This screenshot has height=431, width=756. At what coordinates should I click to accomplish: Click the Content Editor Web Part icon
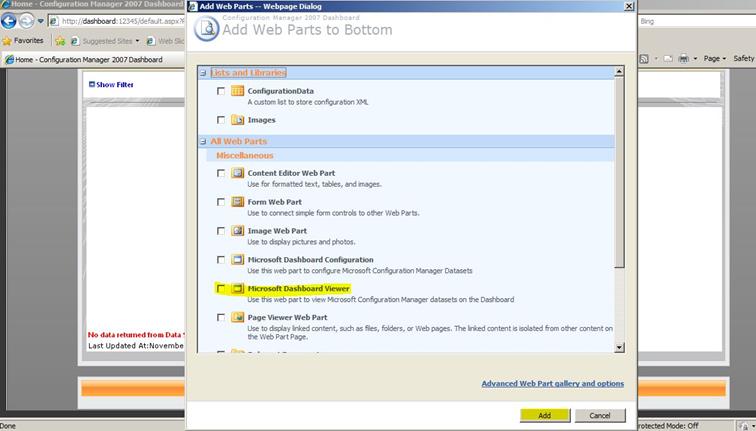tap(237, 173)
